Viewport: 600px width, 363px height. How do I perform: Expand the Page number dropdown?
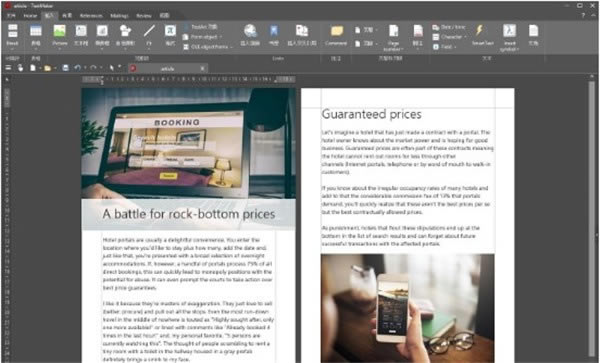(393, 37)
